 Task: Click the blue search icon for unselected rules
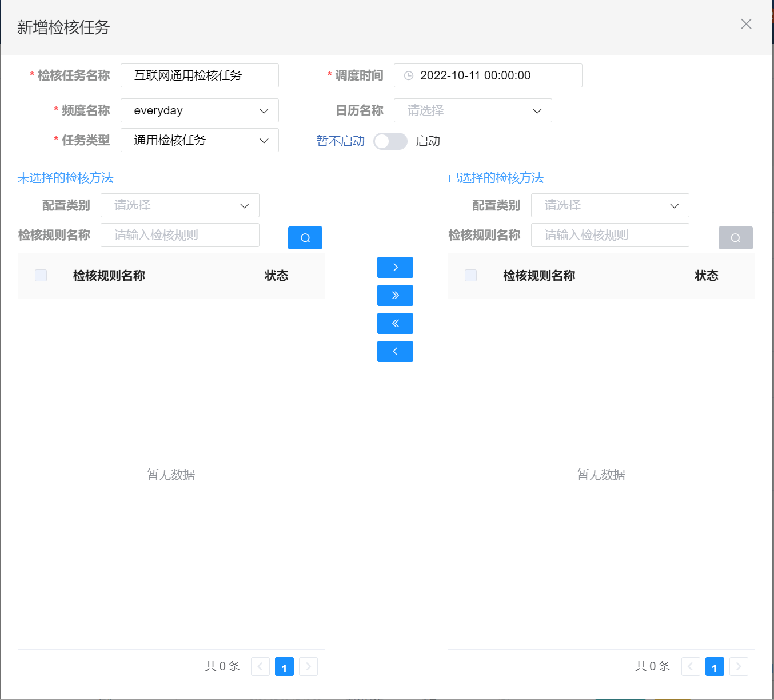305,238
